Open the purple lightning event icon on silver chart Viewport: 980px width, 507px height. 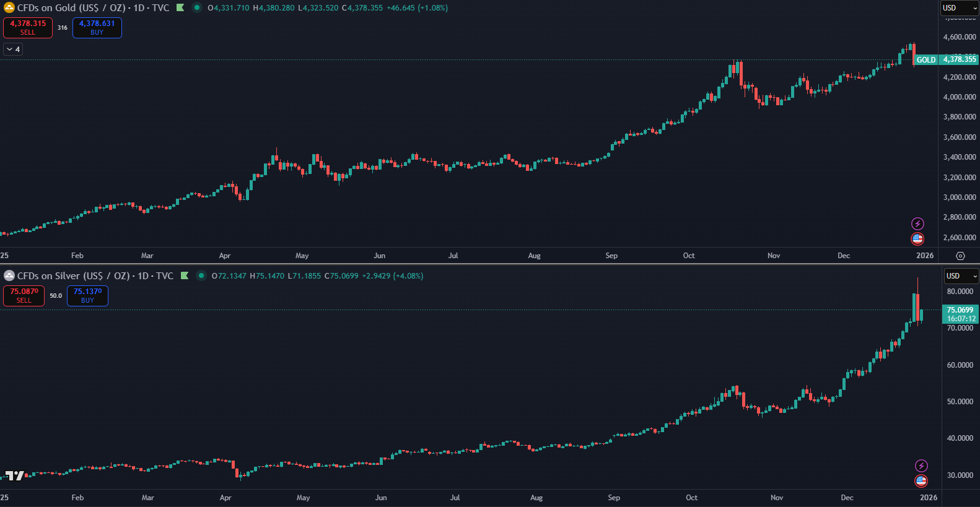[921, 466]
